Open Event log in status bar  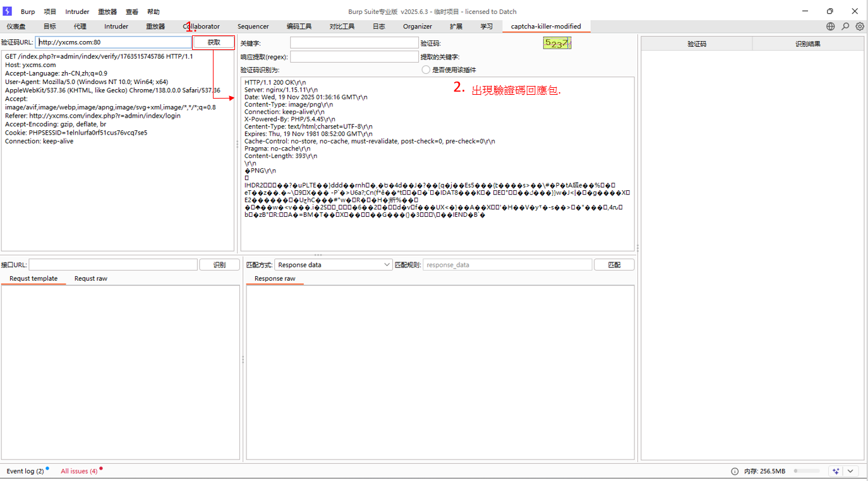click(25, 471)
